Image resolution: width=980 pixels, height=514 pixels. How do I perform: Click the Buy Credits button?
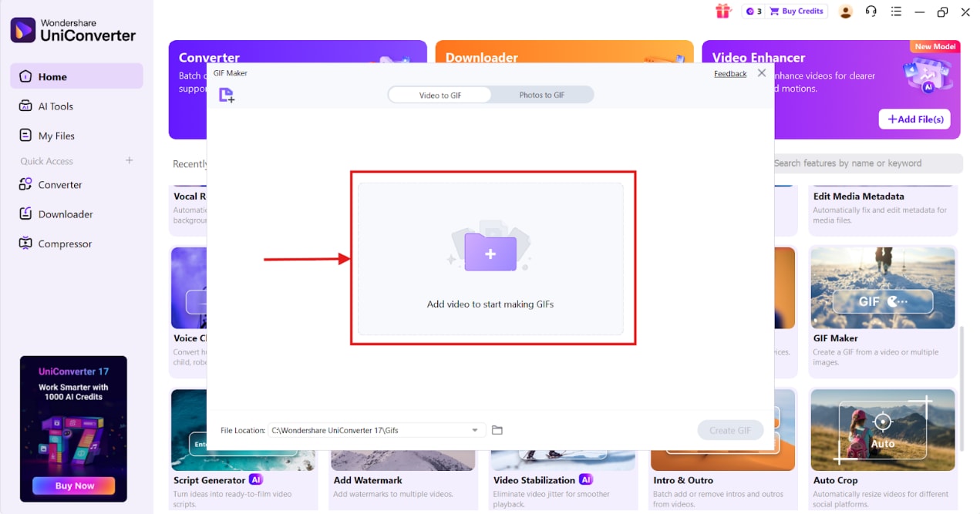pyautogui.click(x=796, y=12)
